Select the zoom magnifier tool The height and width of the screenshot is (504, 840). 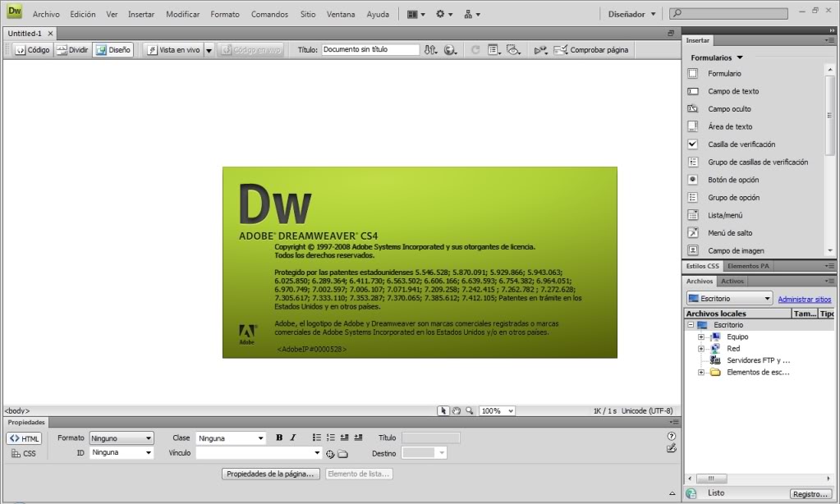(470, 410)
